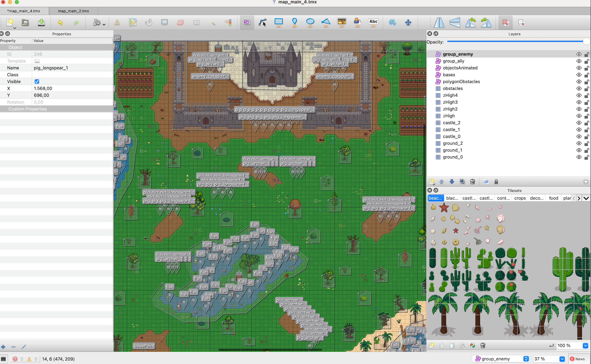Switch to the *map_main_4.tmx tab

[x=24, y=11]
